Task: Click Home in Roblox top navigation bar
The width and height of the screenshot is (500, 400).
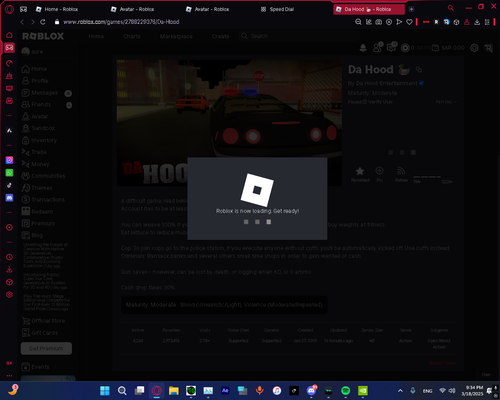Action: click(x=96, y=36)
